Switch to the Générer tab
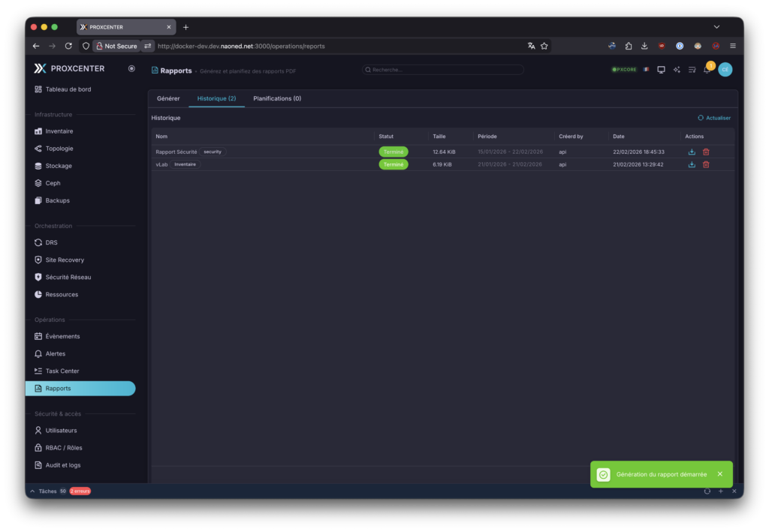 pyautogui.click(x=168, y=98)
